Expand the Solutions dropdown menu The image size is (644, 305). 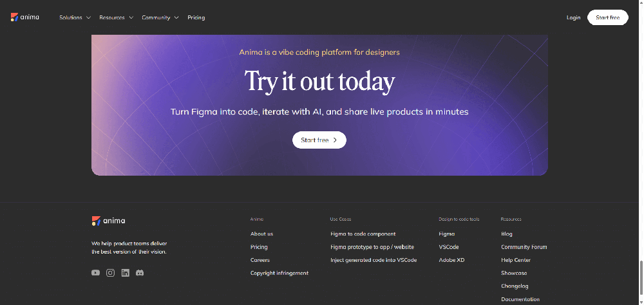pyautogui.click(x=75, y=17)
